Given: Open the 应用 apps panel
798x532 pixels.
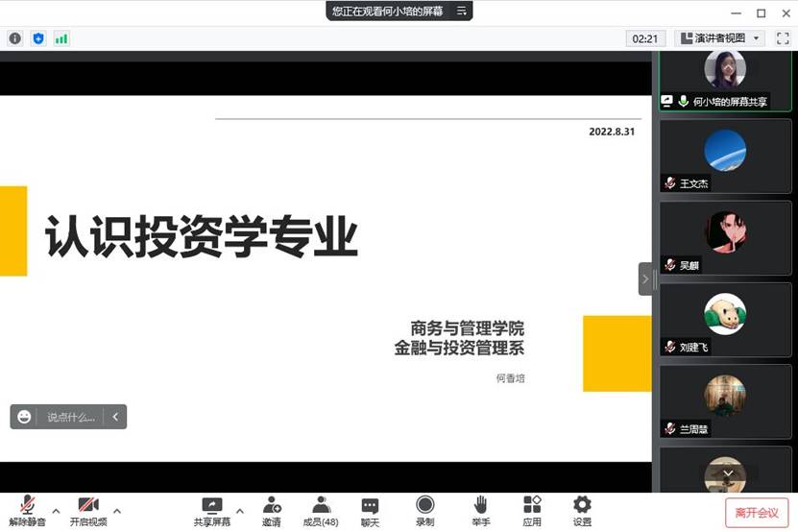Looking at the screenshot, I should tap(532, 511).
